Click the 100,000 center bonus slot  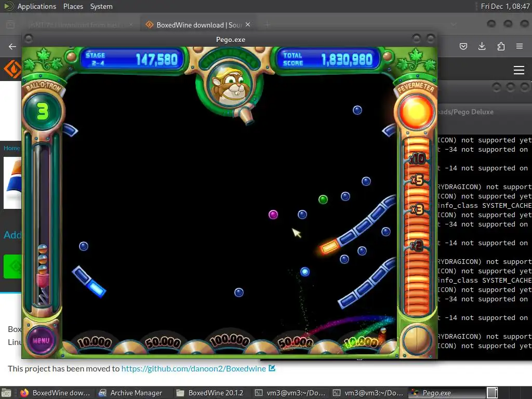[x=230, y=340]
